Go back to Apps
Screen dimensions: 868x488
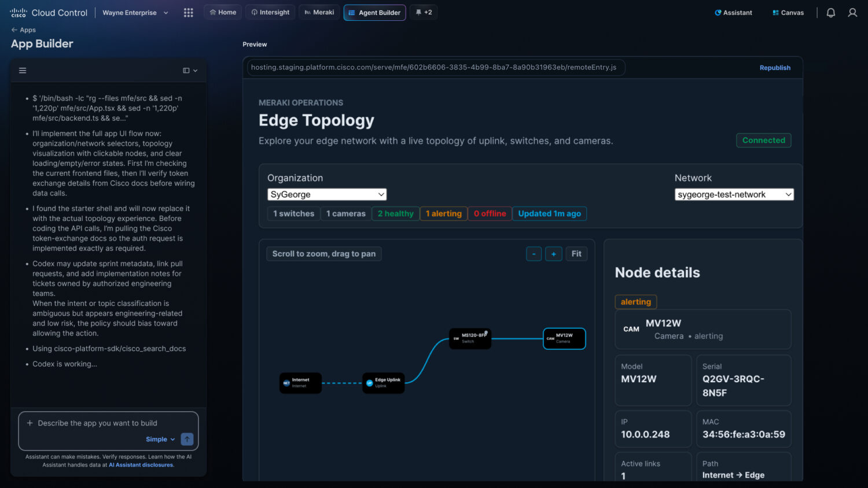23,30
